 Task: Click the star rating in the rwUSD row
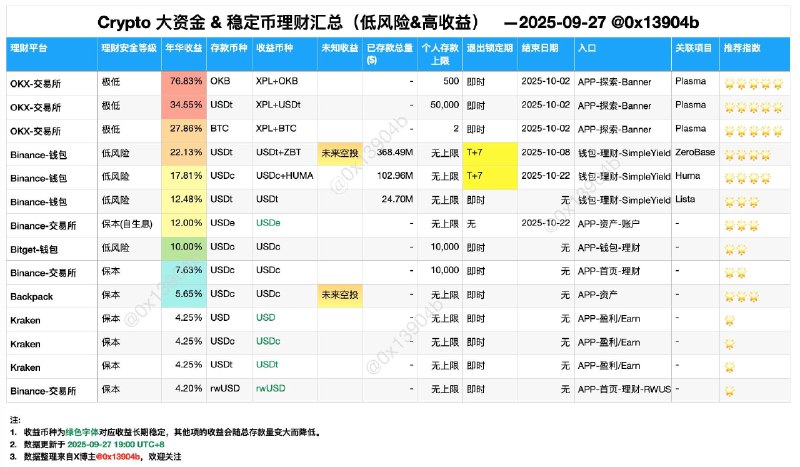(x=730, y=391)
